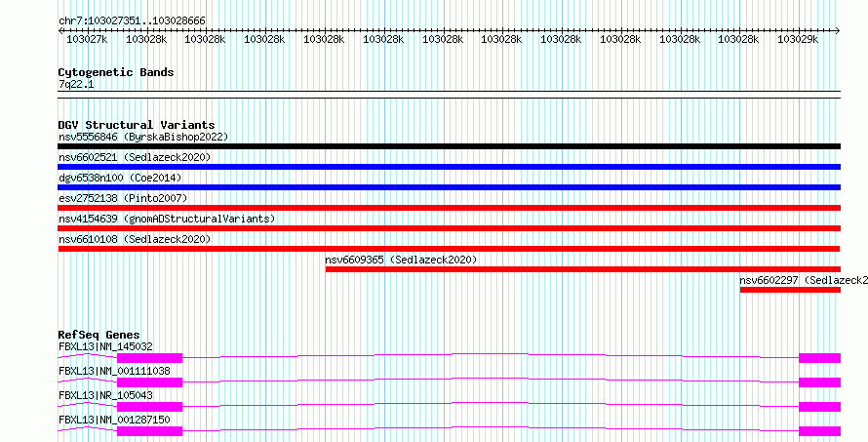Open the nsv5556846 (ByrskaBishop2022) label

(x=143, y=137)
